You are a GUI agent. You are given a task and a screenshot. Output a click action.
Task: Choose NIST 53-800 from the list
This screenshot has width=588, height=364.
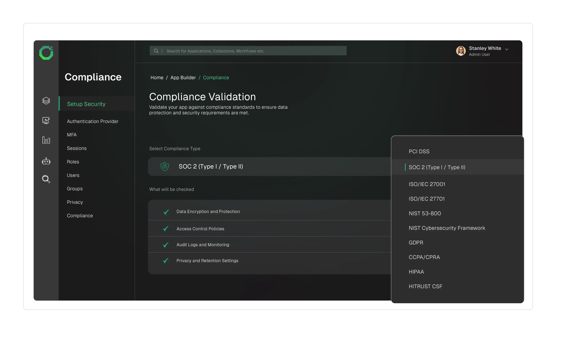point(425,214)
